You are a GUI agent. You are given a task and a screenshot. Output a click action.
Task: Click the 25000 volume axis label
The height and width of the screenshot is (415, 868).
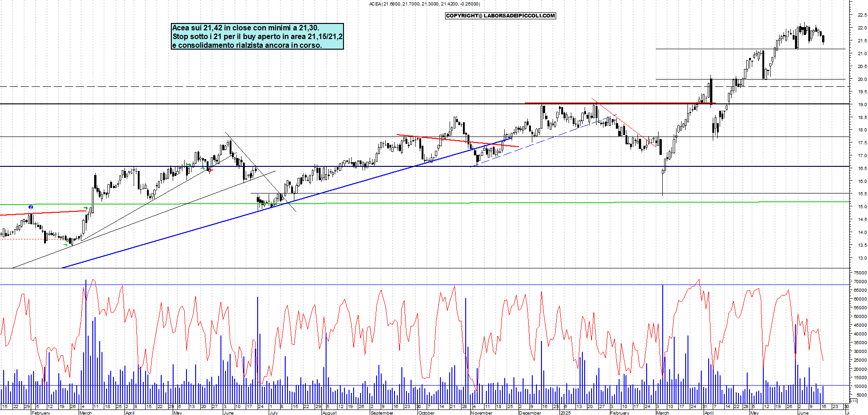(x=860, y=360)
